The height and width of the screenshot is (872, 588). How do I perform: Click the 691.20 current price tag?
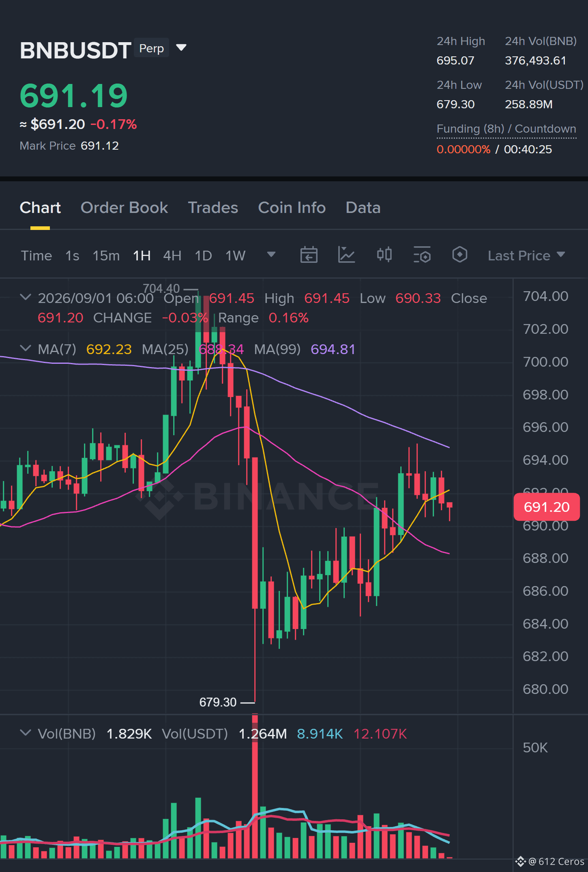(546, 507)
